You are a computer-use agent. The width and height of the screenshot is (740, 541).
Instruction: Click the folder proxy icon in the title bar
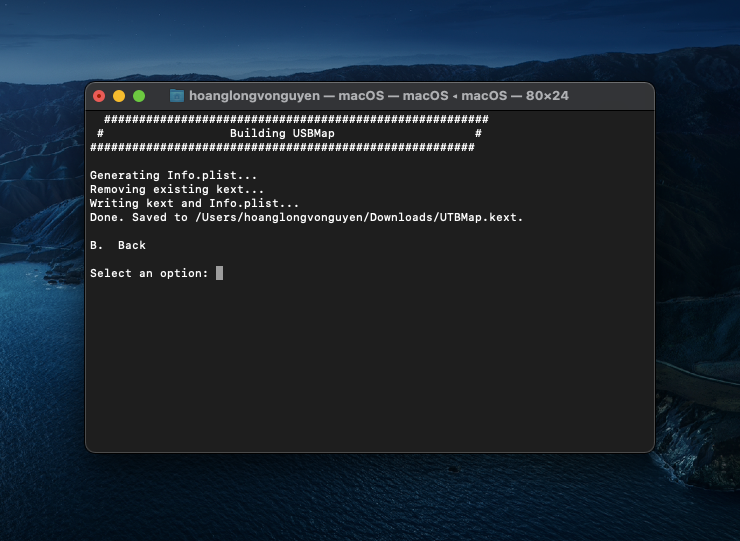(x=177, y=96)
